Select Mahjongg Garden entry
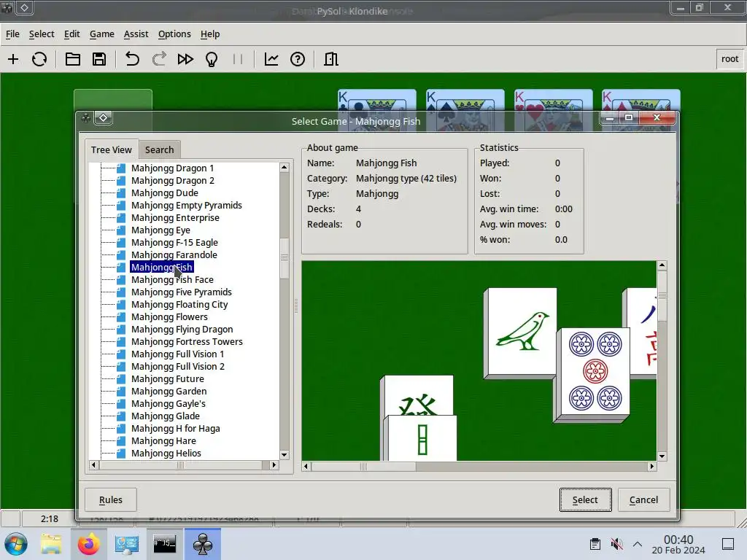Viewport: 747px width, 560px height. click(x=169, y=391)
